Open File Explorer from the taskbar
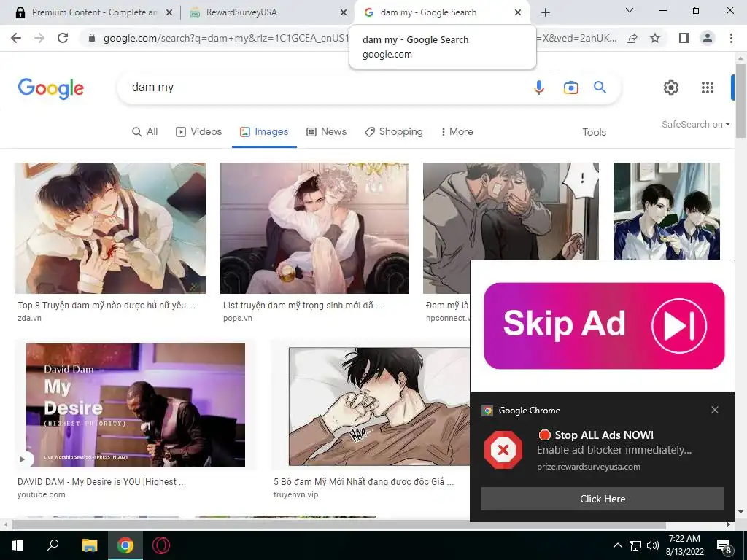Image resolution: width=747 pixels, height=560 pixels. pos(89,545)
